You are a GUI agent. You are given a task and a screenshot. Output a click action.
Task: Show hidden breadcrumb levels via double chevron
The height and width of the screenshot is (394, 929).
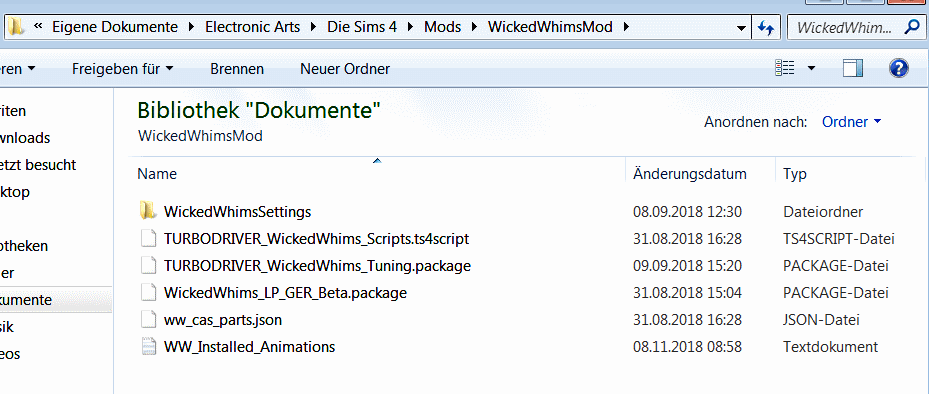(x=39, y=26)
